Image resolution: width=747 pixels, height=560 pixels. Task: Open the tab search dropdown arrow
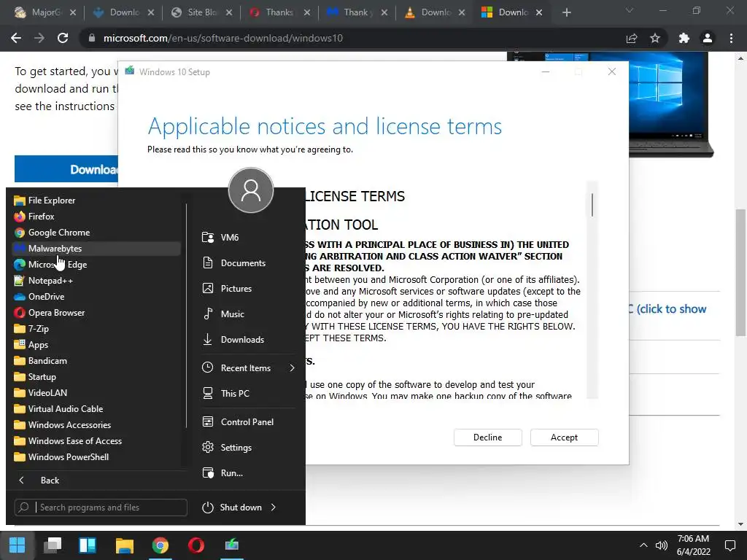630,10
